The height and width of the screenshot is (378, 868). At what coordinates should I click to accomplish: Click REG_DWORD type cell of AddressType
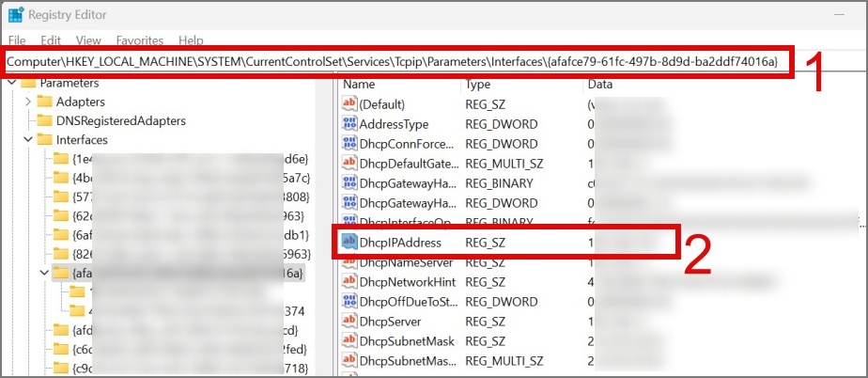coord(501,124)
